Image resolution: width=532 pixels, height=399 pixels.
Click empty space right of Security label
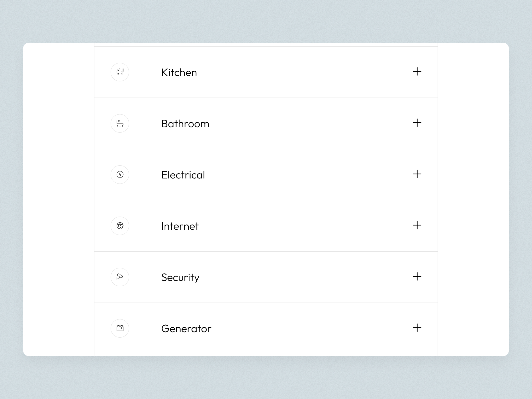click(301, 277)
